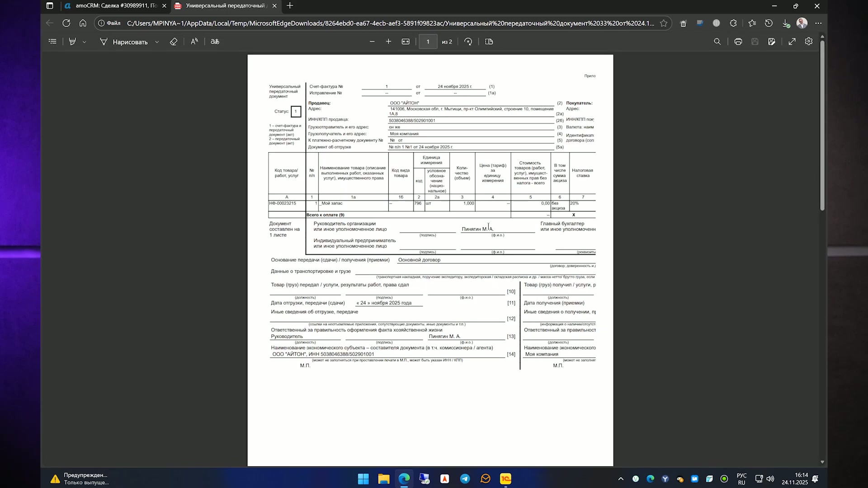Expand the highlight color options dropdown
This screenshot has width=868, height=488.
(84, 42)
